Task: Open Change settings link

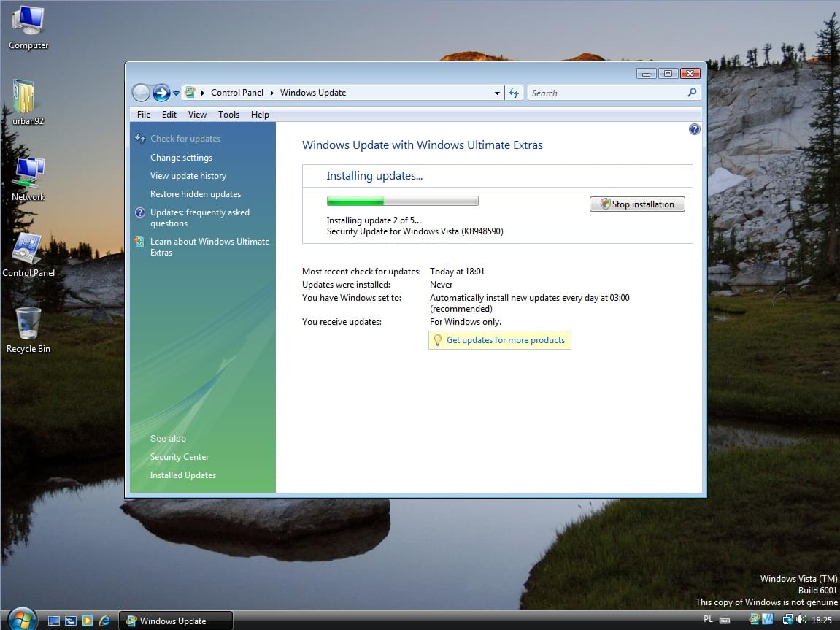Action: pyautogui.click(x=181, y=158)
